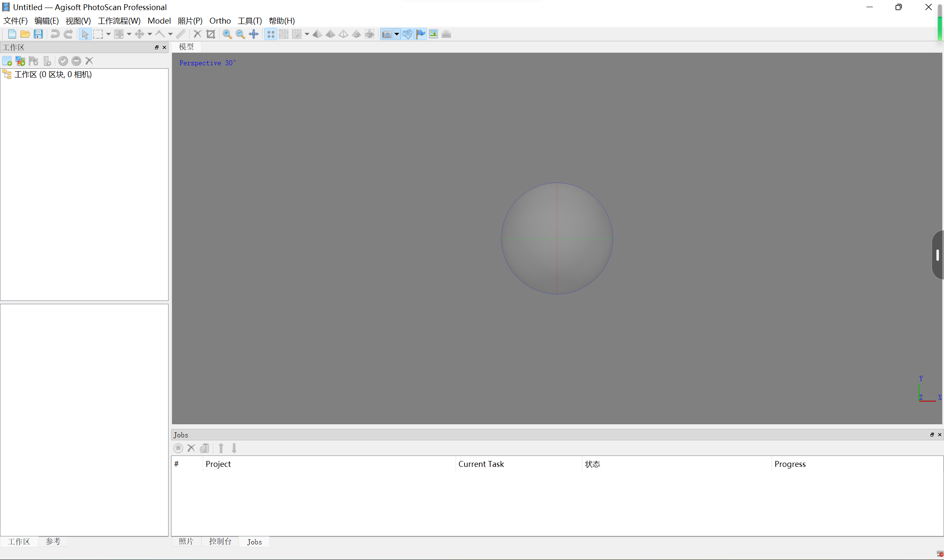Open the 工作流程(W) menu
944x560 pixels.
pos(119,21)
